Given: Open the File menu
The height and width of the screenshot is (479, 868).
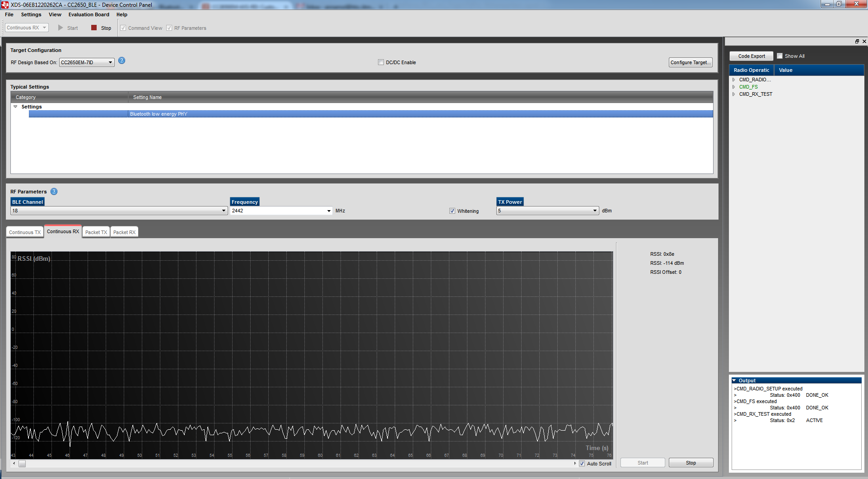Looking at the screenshot, I should [x=9, y=14].
